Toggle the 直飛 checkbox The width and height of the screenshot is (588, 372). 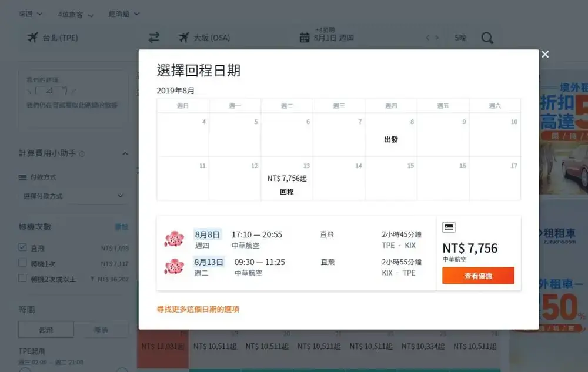(22, 247)
